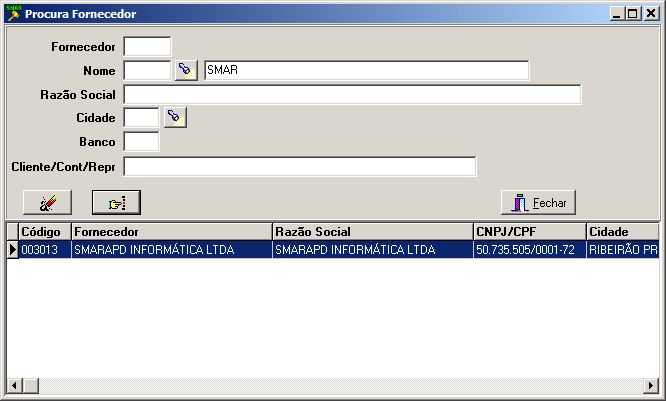
Task: Click the Banco input field
Action: click(141, 141)
